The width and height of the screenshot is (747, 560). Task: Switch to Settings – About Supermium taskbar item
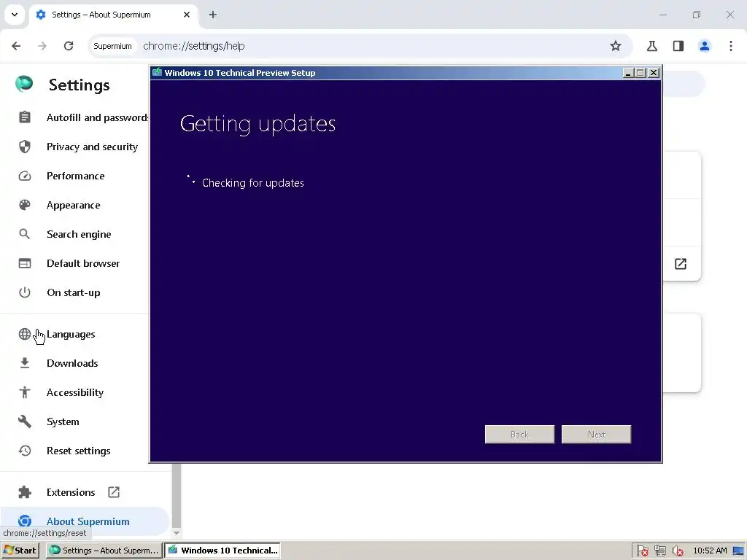point(104,551)
